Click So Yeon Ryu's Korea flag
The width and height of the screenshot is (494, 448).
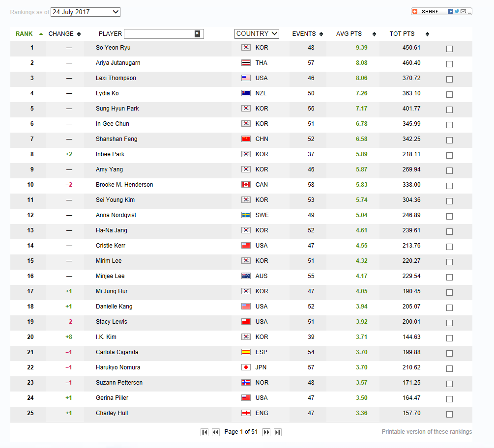(246, 48)
